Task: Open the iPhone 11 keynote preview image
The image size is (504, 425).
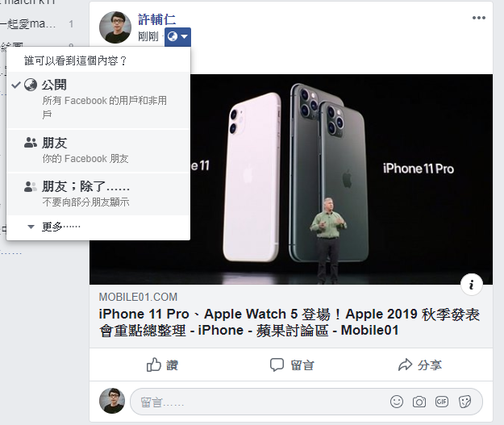Action: 341,179
